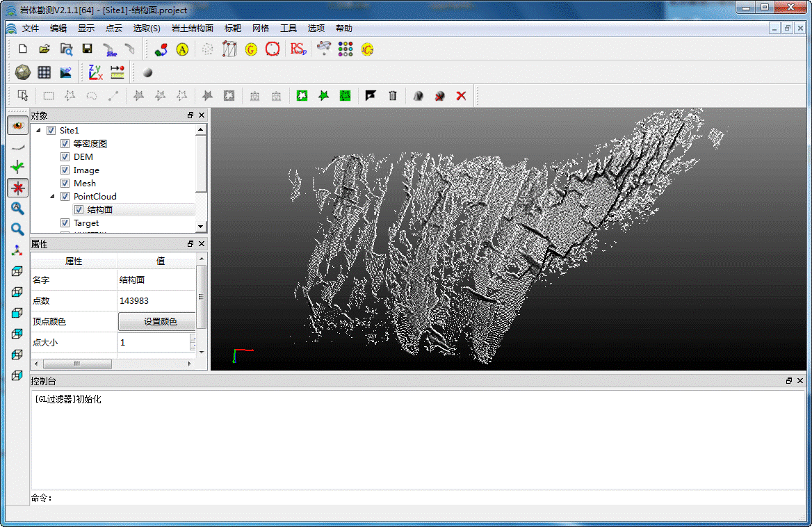The height and width of the screenshot is (527, 812).
Task: Click the trash can delete icon
Action: click(393, 96)
